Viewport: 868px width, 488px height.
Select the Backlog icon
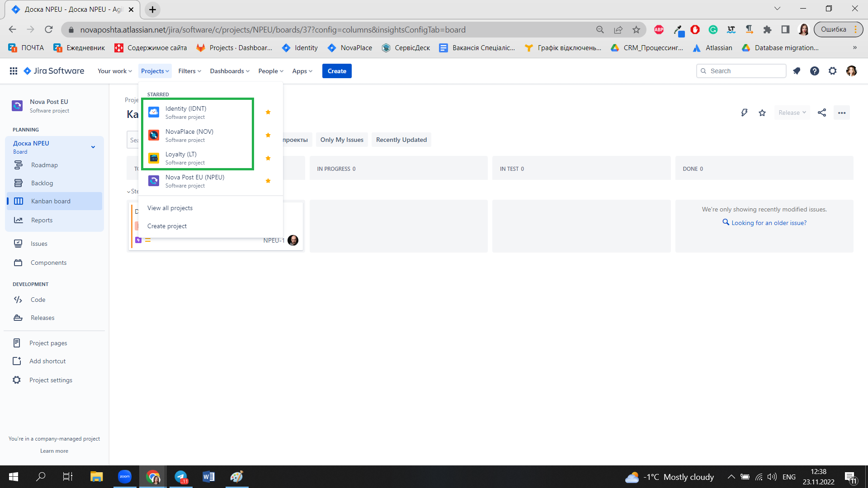[x=18, y=183]
